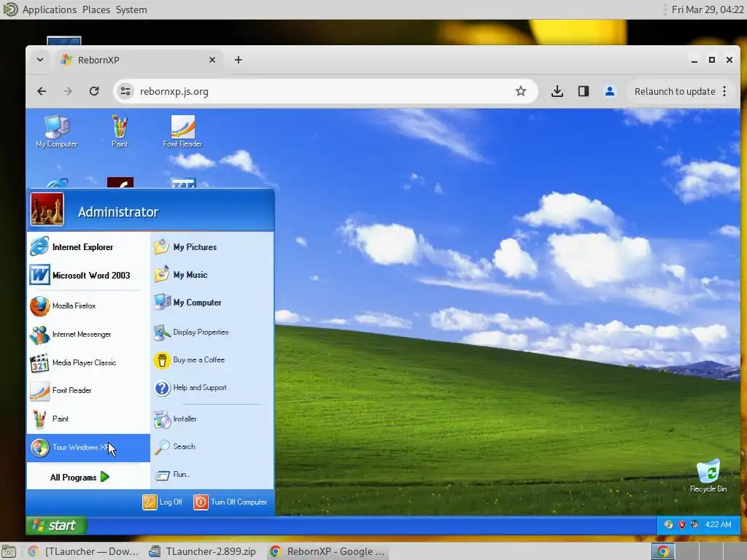Select Tour Windows XP entry
The height and width of the screenshot is (560, 747).
[88, 448]
